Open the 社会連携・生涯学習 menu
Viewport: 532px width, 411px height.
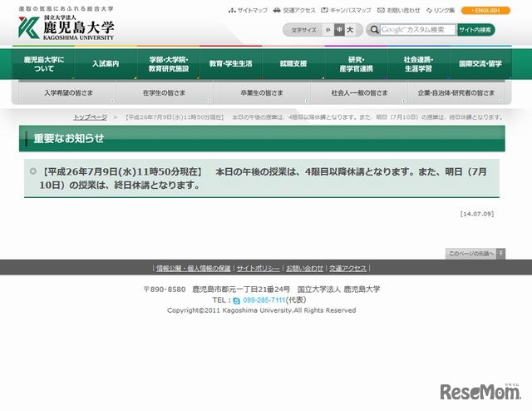click(x=419, y=64)
